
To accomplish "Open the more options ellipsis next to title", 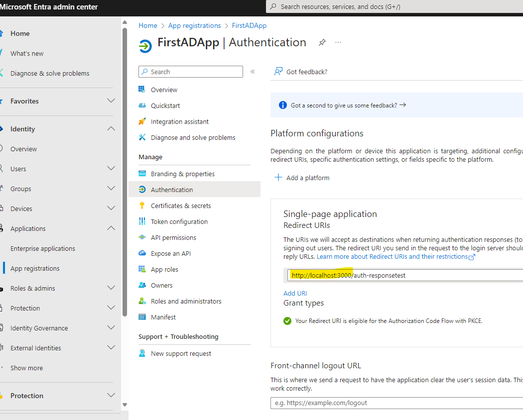I will click(x=338, y=42).
